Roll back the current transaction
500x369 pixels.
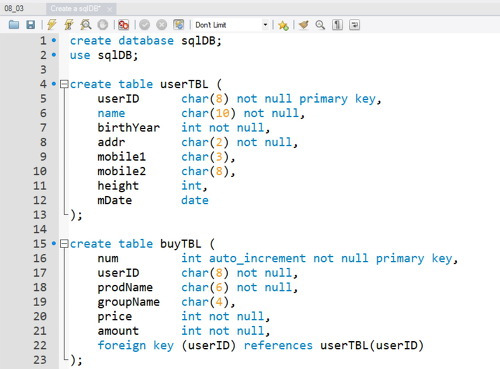click(x=162, y=25)
